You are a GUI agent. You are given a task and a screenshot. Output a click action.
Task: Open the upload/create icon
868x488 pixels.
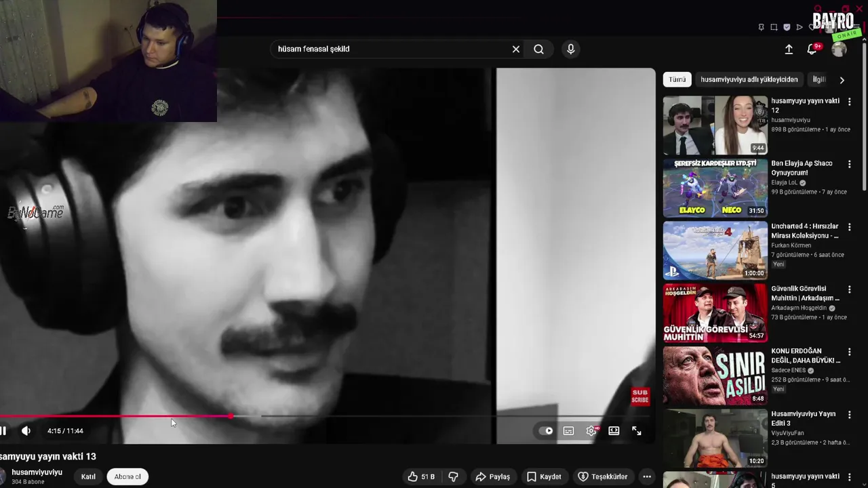coord(789,49)
